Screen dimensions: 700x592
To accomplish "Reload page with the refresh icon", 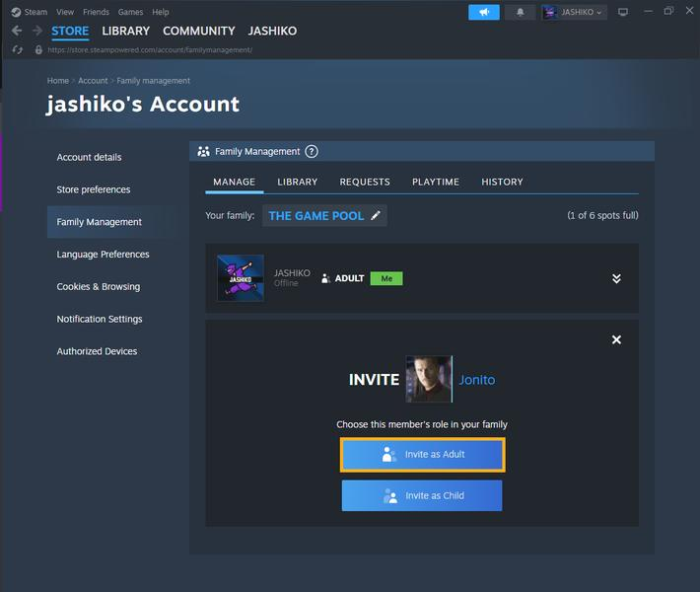I will pyautogui.click(x=18, y=49).
